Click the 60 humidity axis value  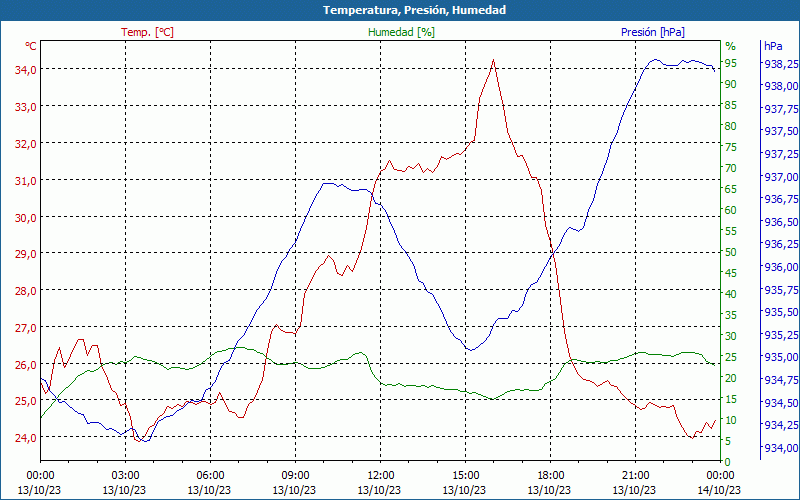[x=731, y=210]
